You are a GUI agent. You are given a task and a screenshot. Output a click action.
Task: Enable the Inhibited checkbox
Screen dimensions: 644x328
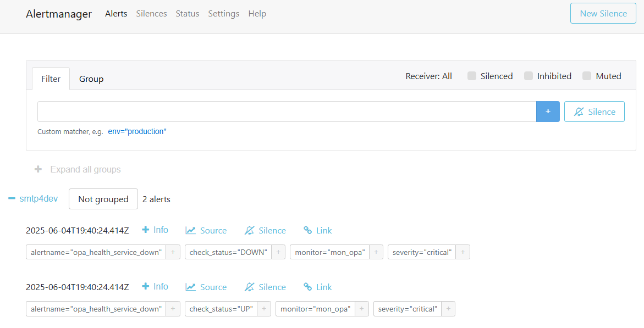(x=529, y=76)
